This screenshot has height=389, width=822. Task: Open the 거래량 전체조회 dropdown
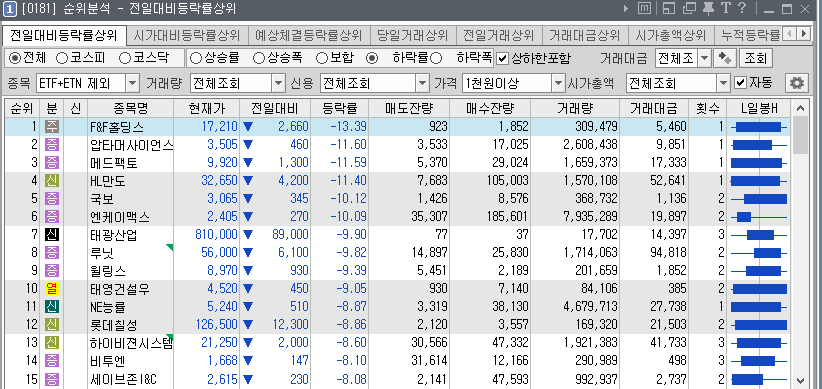(x=278, y=83)
